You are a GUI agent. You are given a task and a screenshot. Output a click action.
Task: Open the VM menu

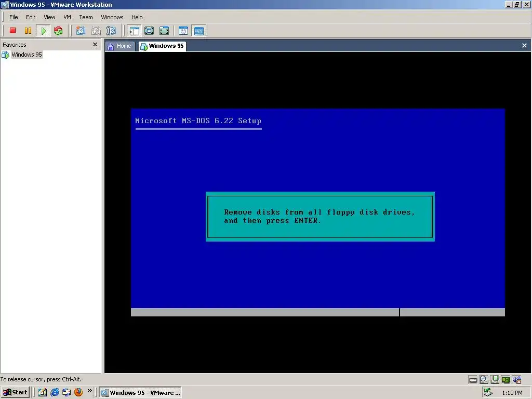coord(67,17)
